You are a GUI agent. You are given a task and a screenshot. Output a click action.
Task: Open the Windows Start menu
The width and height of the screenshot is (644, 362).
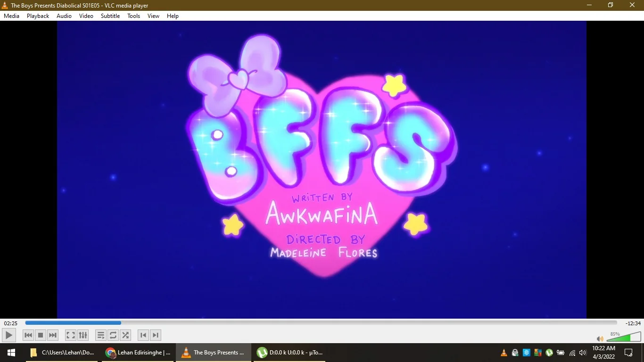pos(11,353)
